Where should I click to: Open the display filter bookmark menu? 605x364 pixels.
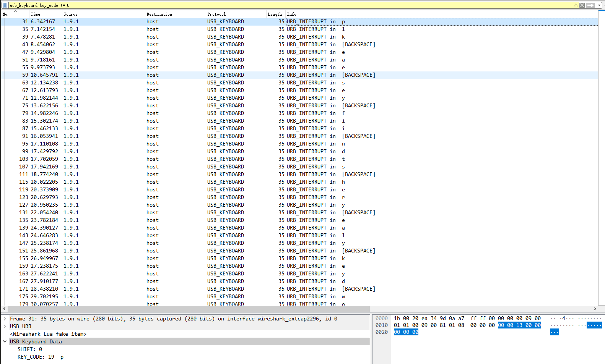pyautogui.click(x=5, y=5)
